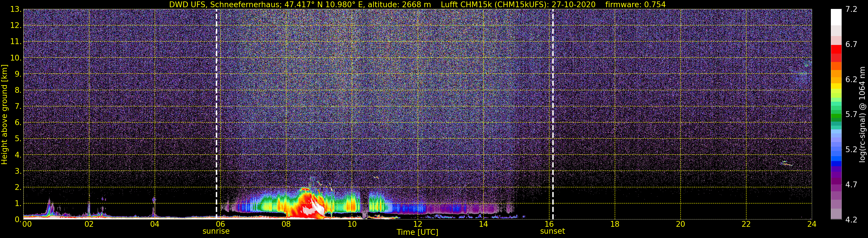Image resolution: width=868 pixels, height=238 pixels.
Task: Click the colorbar value "6.7"
Action: tap(851, 44)
